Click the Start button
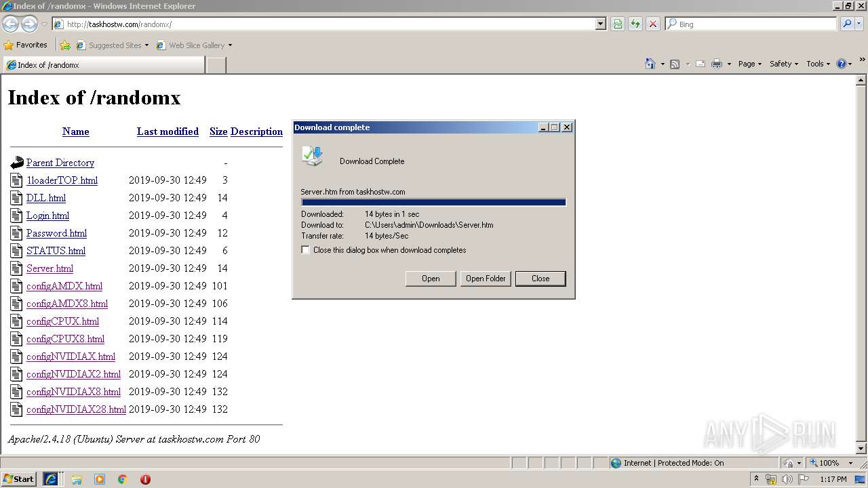The height and width of the screenshot is (488, 868). click(x=18, y=479)
